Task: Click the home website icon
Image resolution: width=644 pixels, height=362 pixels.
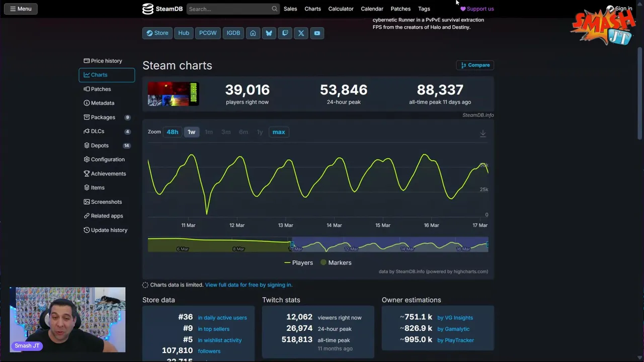Action: 253,33
